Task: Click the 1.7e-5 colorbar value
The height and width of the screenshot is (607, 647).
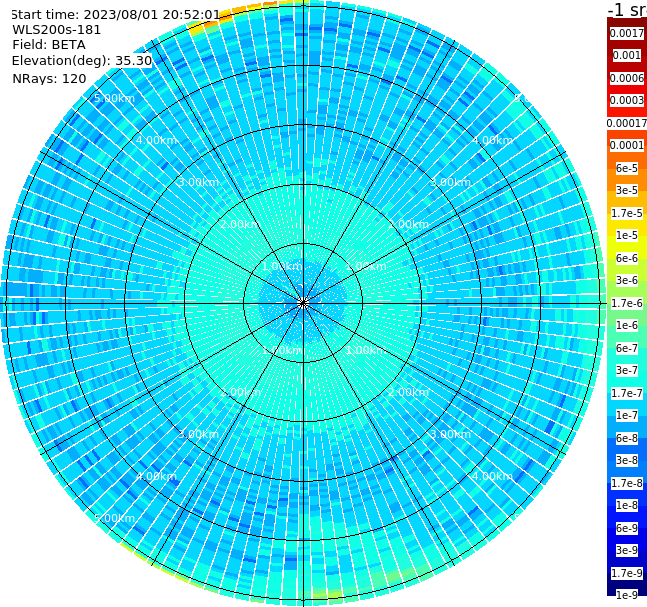Action: click(627, 213)
